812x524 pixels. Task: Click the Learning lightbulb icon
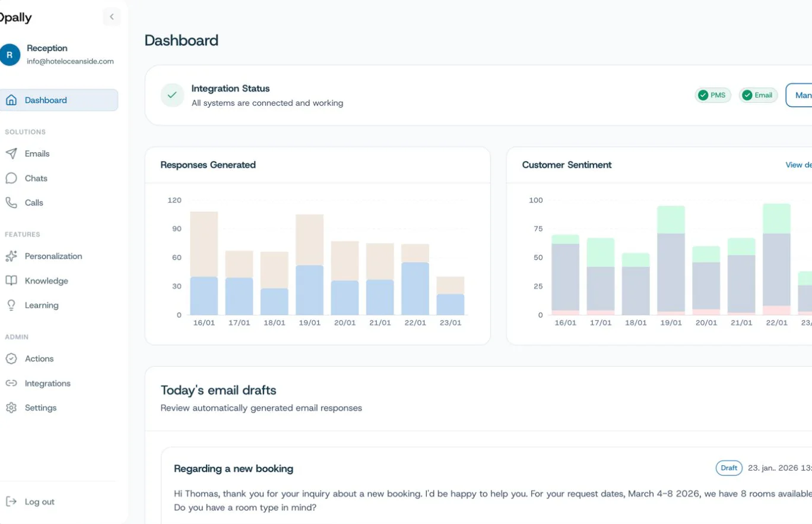[11, 305]
